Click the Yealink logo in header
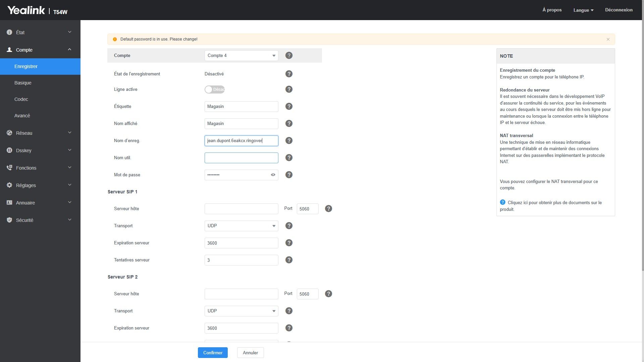644x362 pixels. pos(26,10)
